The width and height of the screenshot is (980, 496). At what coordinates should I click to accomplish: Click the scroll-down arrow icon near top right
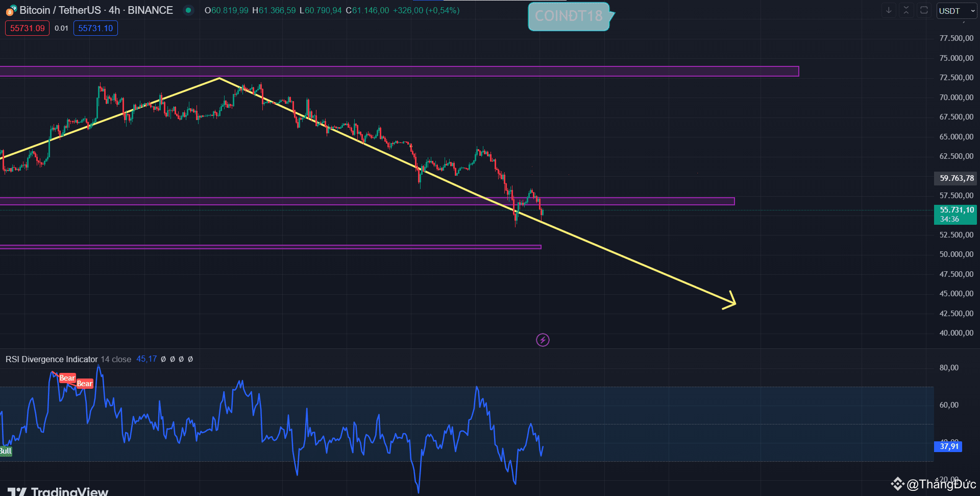[x=889, y=10]
